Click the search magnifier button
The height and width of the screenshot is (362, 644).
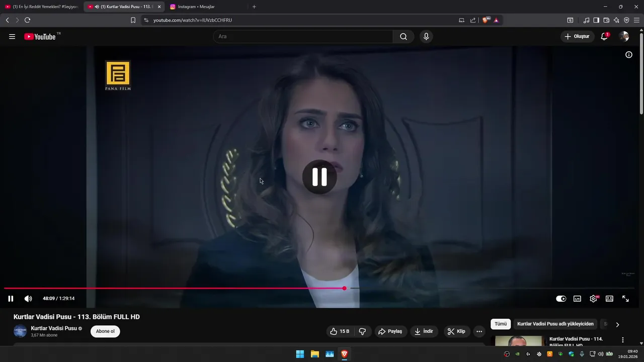click(x=404, y=37)
